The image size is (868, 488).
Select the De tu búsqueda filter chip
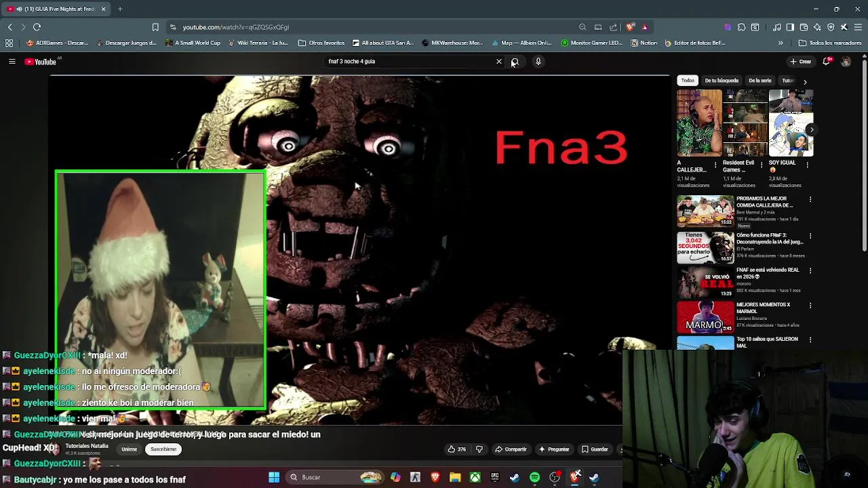click(722, 81)
